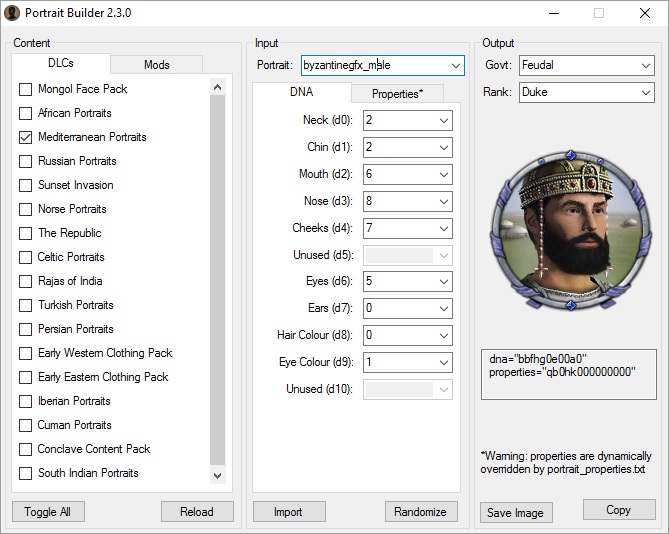Tick Conclave Content Pack
This screenshot has height=534, width=669.
26,449
